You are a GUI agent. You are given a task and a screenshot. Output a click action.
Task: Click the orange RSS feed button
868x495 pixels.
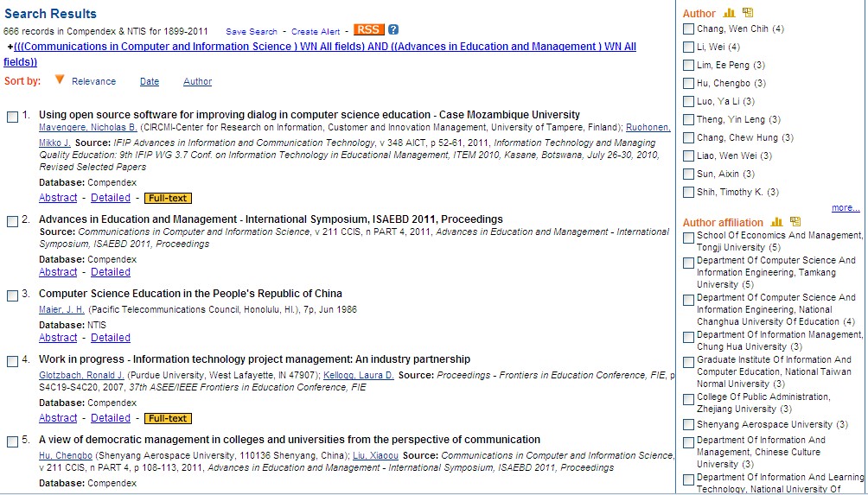click(368, 29)
